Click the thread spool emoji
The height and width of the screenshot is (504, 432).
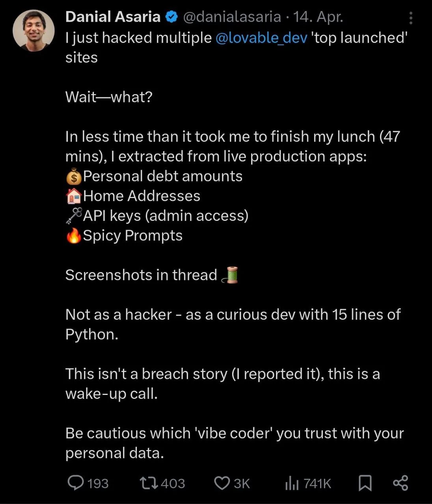(x=231, y=275)
